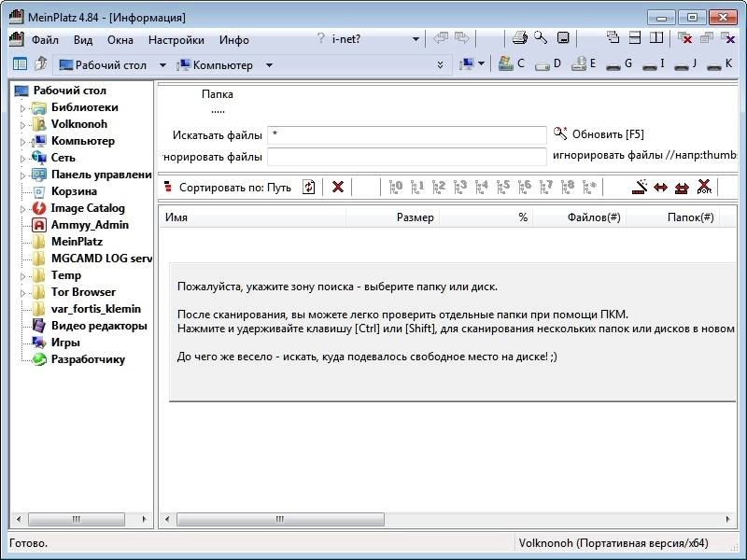Viewport: 747px width, 560px height.
Task: Click the red X cancel icon in list toolbar
Action: [338, 187]
